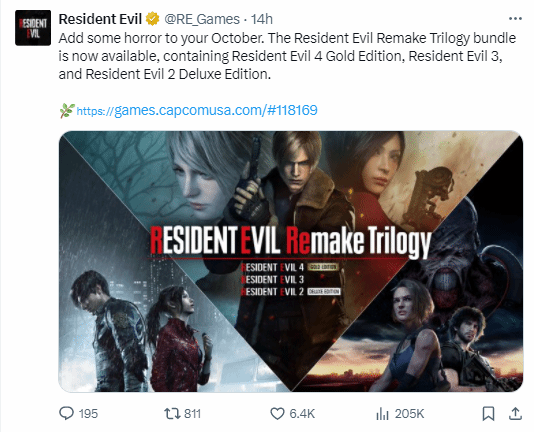Click the gold verified badge

[x=153, y=19]
